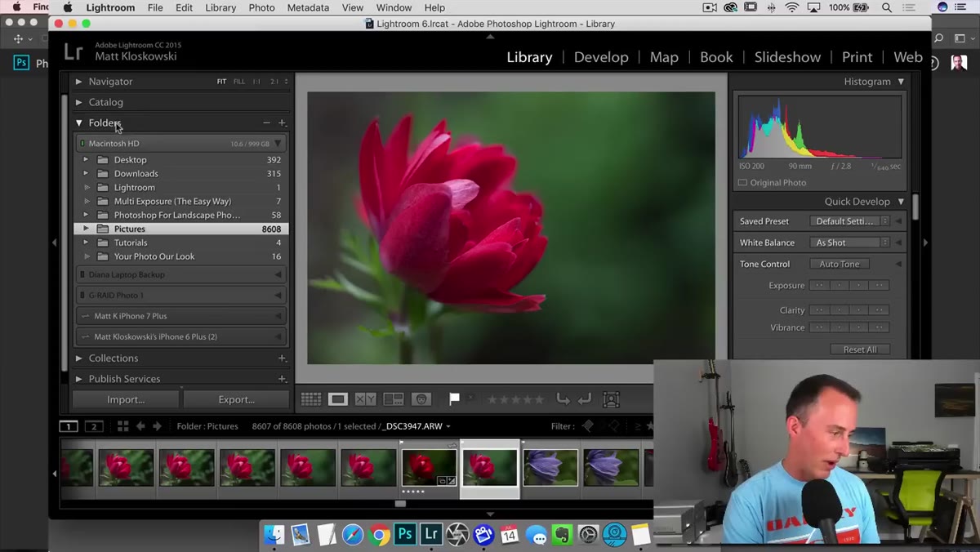Switch to Grid view in the toolbar
Viewport: 980px width, 552px height.
click(x=311, y=399)
